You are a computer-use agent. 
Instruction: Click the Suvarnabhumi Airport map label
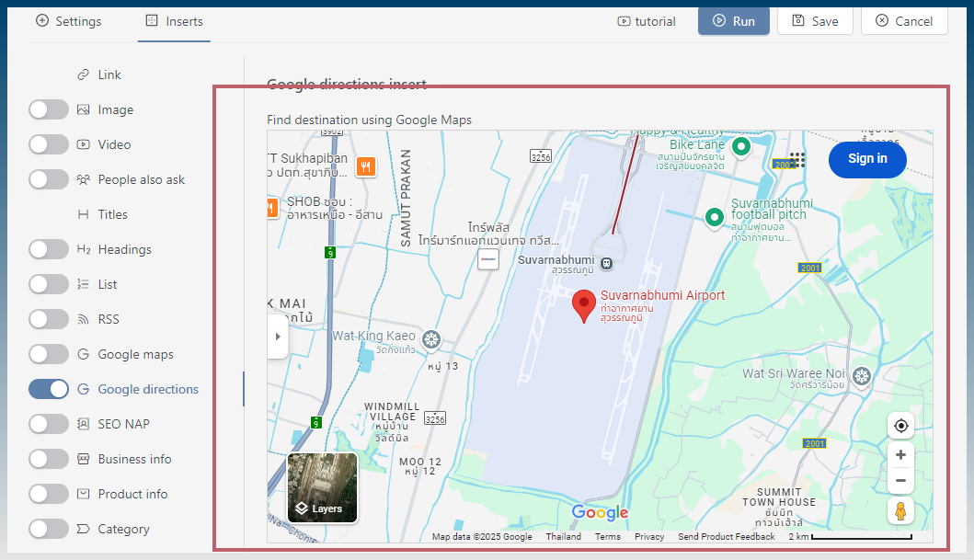click(662, 295)
